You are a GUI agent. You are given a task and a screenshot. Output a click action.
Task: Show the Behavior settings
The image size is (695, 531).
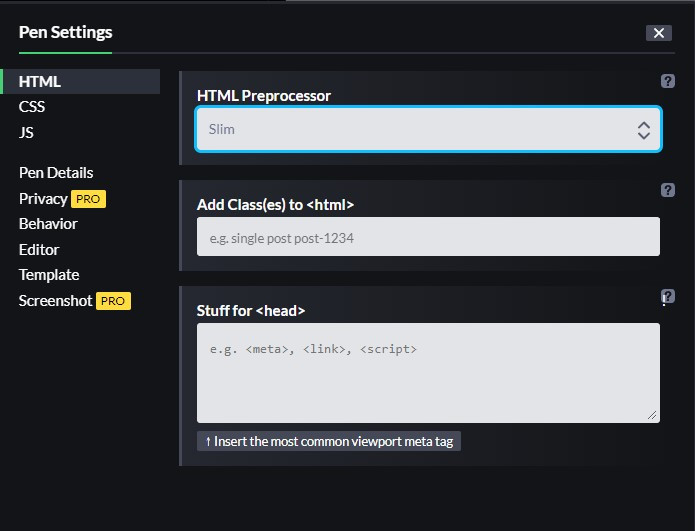[48, 224]
